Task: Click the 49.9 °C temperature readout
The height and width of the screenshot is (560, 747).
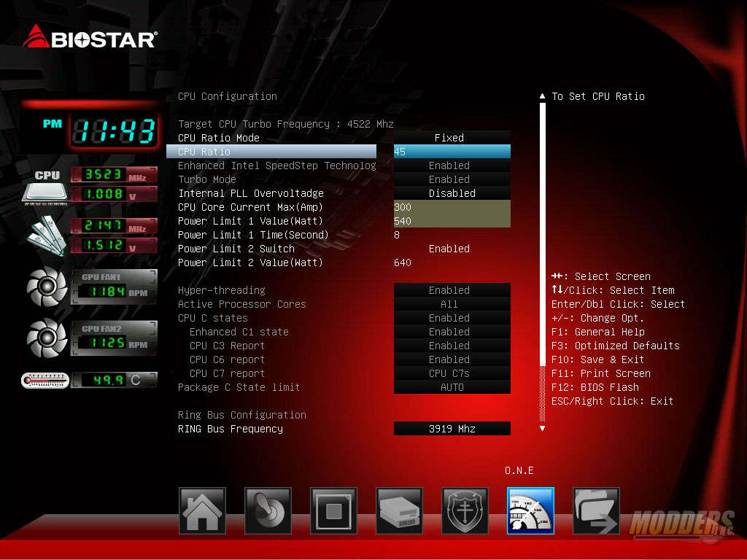Action: (x=115, y=380)
